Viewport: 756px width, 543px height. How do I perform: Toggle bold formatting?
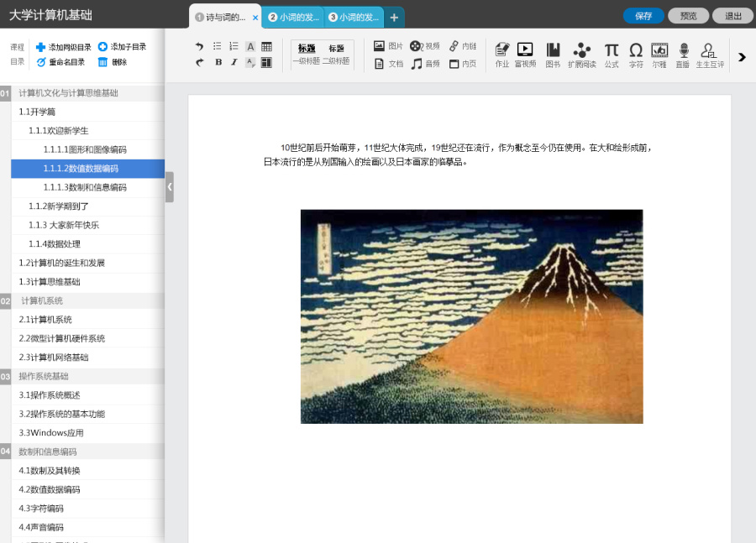[218, 62]
